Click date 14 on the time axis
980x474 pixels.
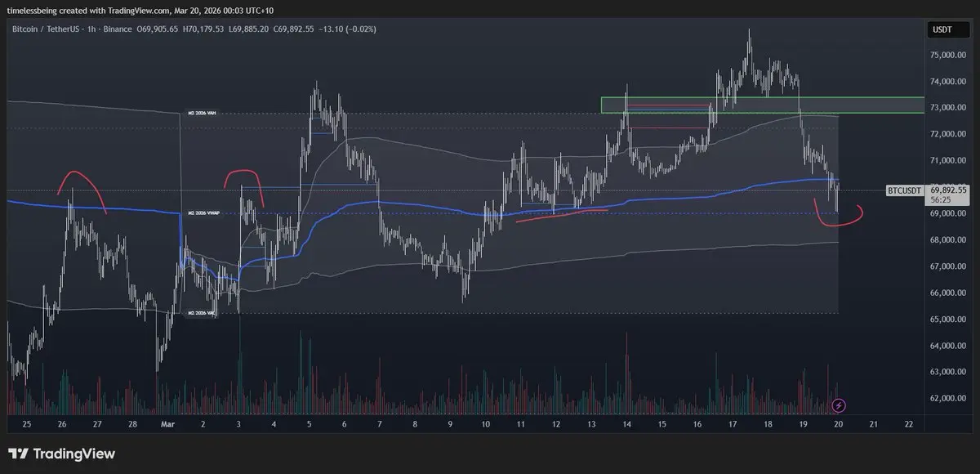(x=626, y=425)
